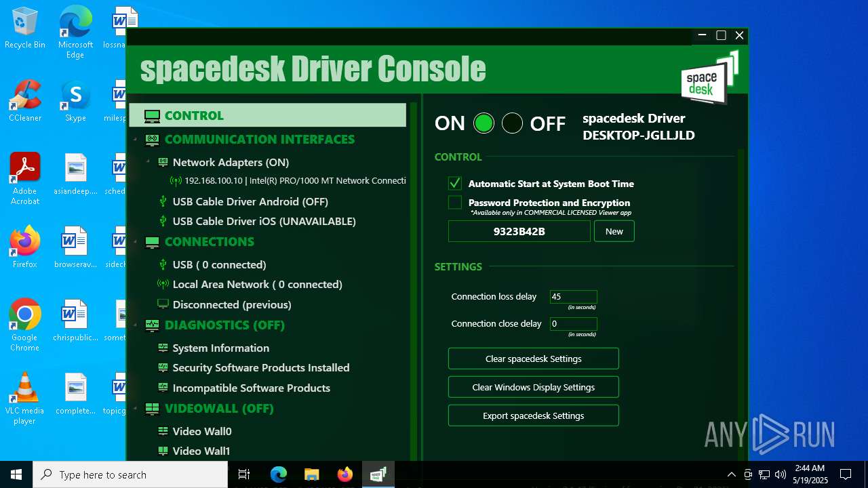Open Incompatible Software Products entry
Image resolution: width=868 pixels, height=488 pixels.
point(251,388)
